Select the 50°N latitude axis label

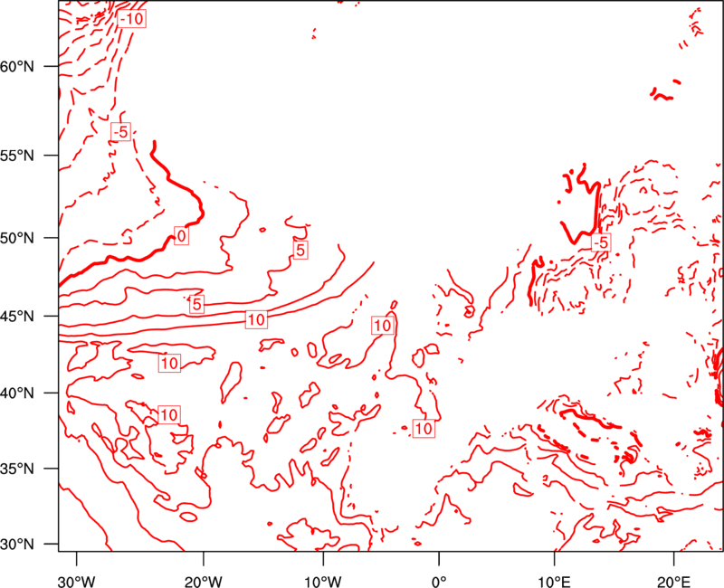pos(17,238)
